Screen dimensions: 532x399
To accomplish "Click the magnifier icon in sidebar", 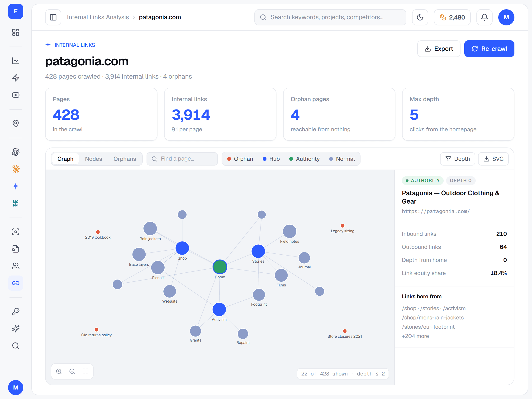I will click(x=16, y=346).
